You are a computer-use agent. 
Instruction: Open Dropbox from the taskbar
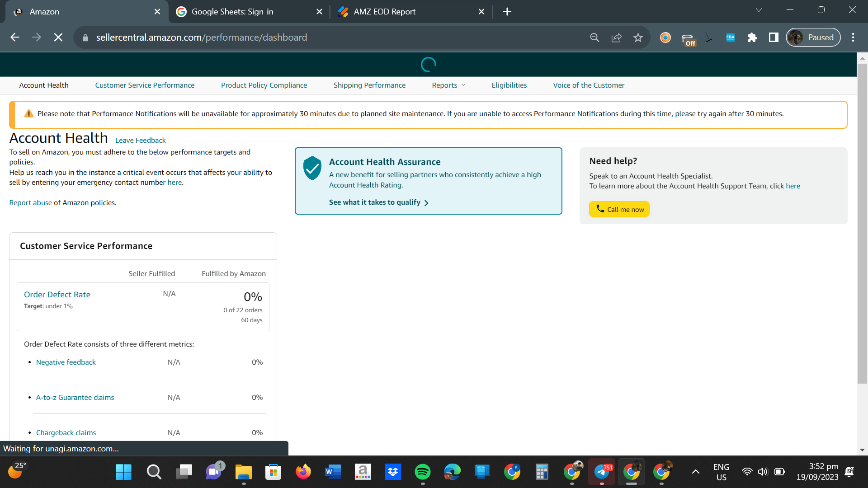pyautogui.click(x=393, y=472)
